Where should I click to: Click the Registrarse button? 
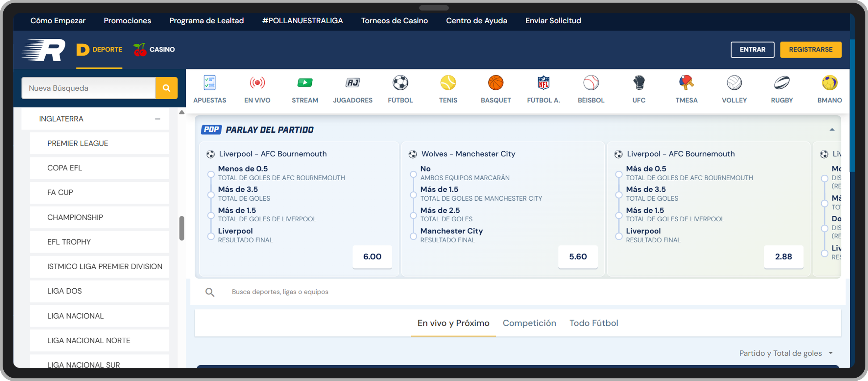click(x=811, y=50)
